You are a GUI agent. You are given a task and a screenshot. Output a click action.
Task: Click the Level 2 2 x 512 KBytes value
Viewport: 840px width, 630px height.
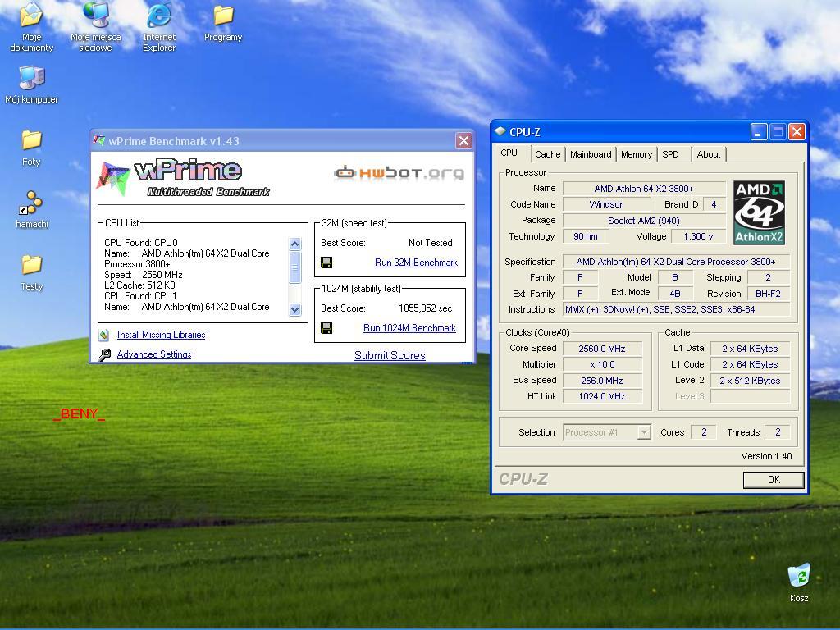[750, 381]
